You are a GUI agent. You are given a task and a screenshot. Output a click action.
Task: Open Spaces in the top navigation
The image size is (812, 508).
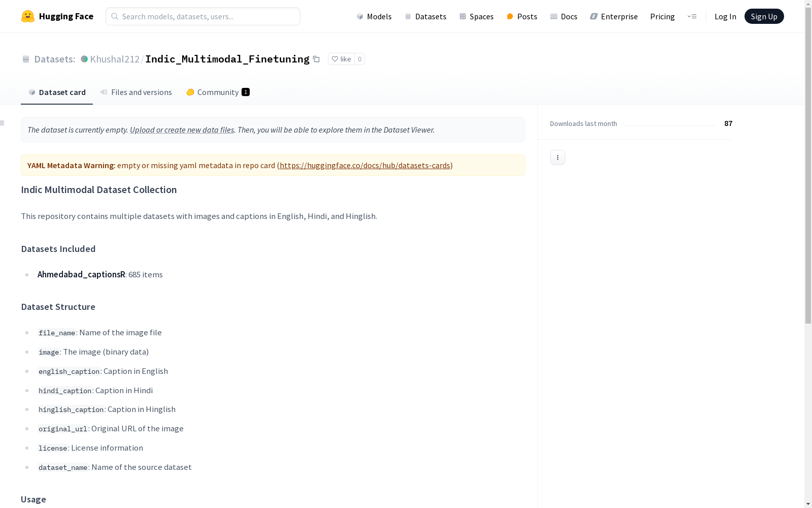click(477, 16)
